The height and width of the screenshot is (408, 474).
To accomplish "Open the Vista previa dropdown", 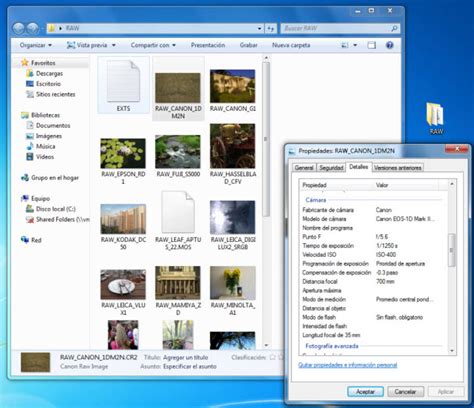I will coord(91,45).
